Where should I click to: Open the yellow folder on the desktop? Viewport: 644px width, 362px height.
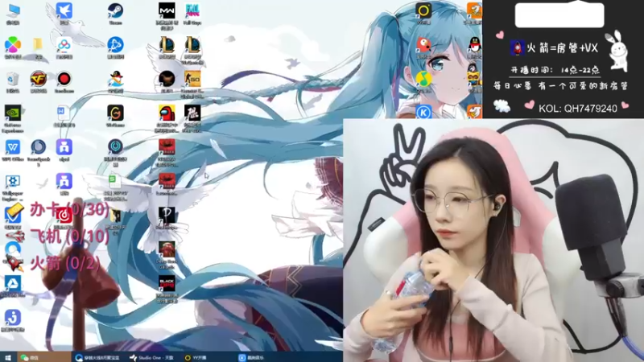point(38,44)
